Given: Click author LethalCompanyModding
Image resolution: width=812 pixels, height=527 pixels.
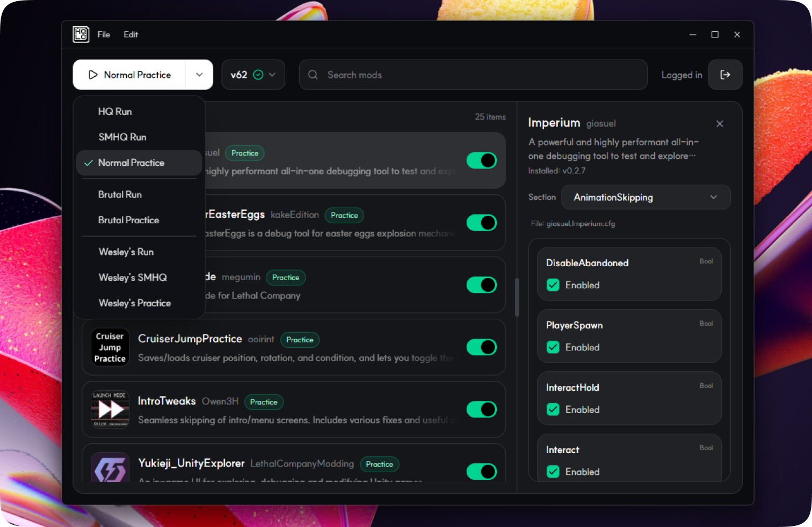Looking at the screenshot, I should (x=302, y=464).
